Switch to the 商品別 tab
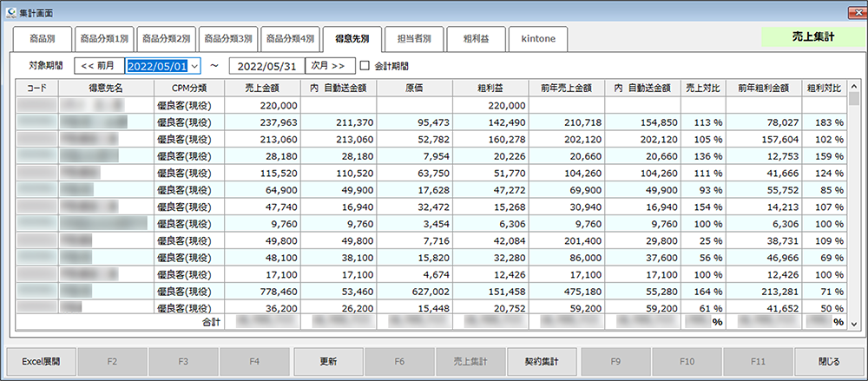Screen dimensions: 868x381 coord(42,39)
